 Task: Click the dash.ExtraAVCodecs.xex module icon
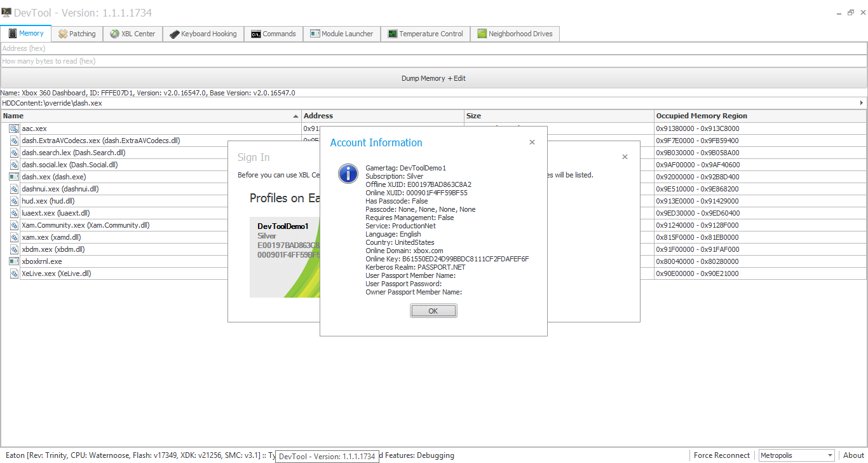(x=14, y=141)
